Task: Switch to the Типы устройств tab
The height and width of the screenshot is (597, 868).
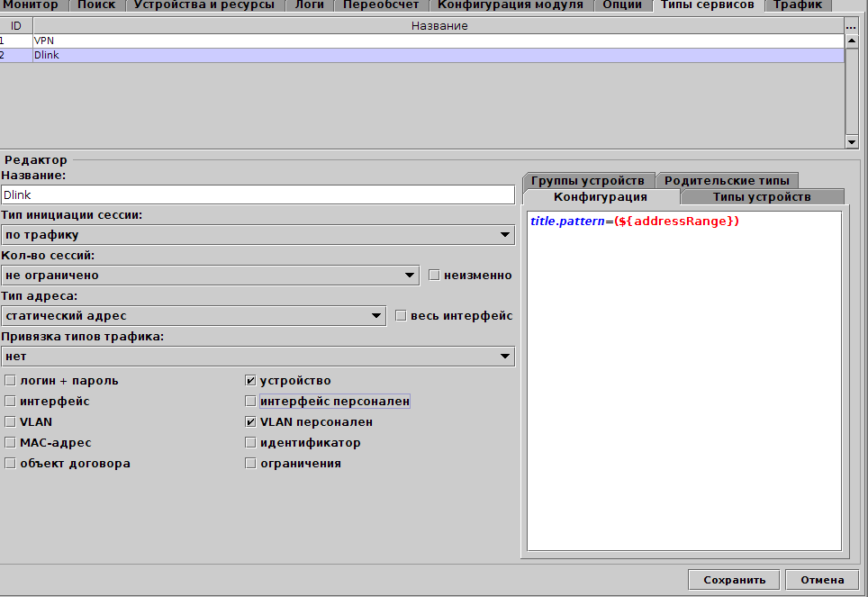Action: tap(761, 195)
